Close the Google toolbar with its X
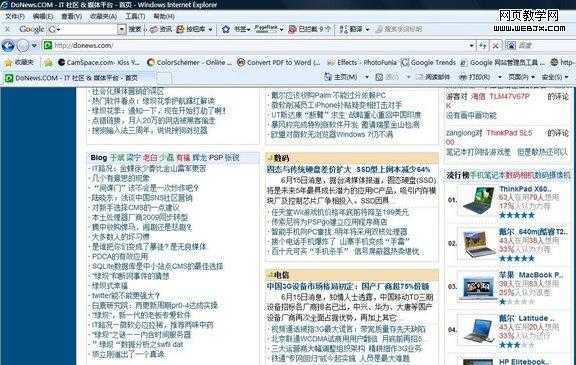Viewport: 576px width, 365px height. (x=7, y=29)
